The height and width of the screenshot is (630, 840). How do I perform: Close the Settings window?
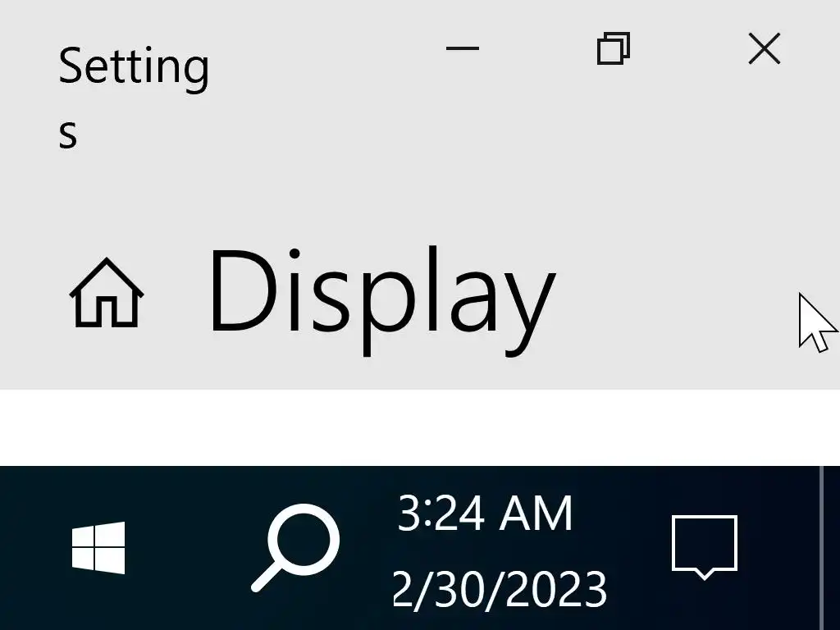point(765,48)
